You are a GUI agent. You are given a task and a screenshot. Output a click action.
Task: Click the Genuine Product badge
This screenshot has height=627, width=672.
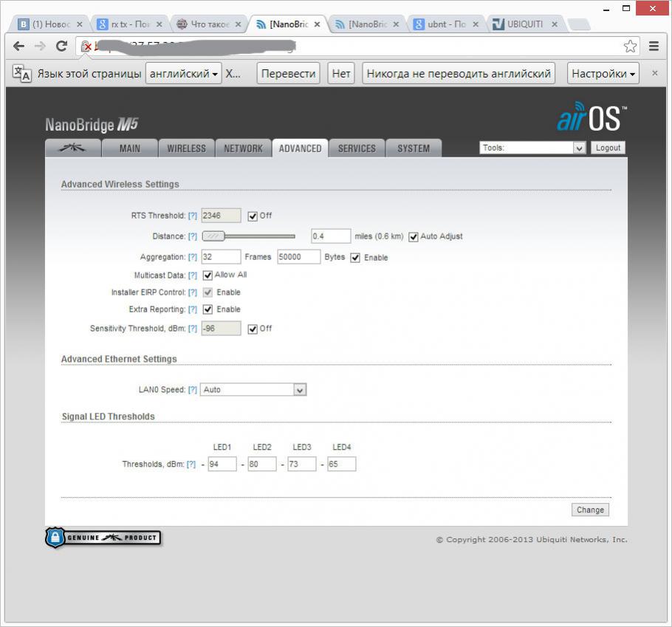click(x=103, y=538)
